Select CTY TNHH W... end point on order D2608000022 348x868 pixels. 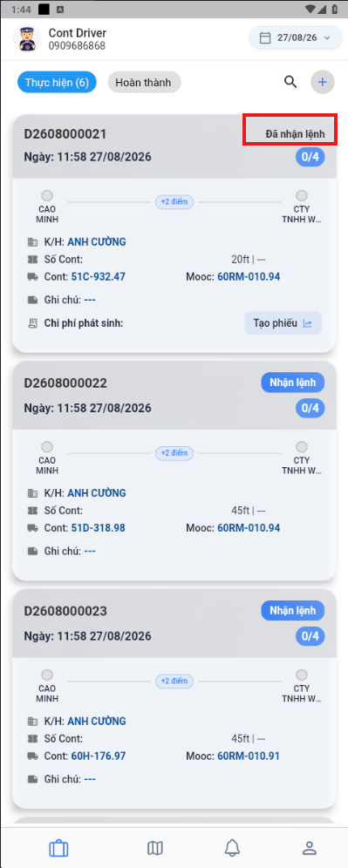point(302,458)
